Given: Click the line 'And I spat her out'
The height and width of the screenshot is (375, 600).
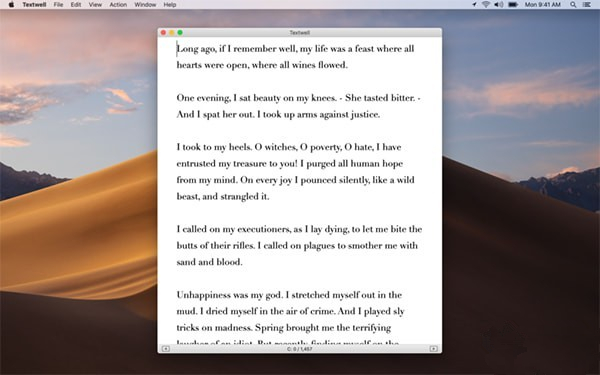Looking at the screenshot, I should pyautogui.click(x=278, y=114).
